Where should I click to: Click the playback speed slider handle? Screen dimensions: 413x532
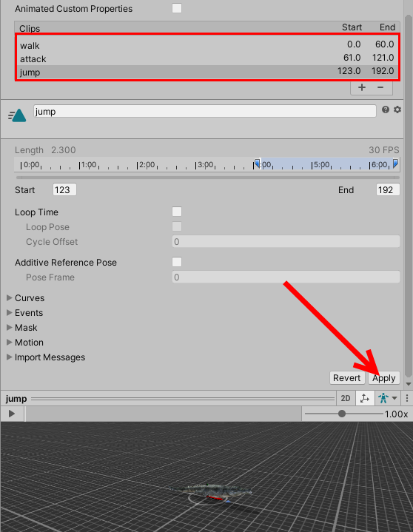pos(342,414)
